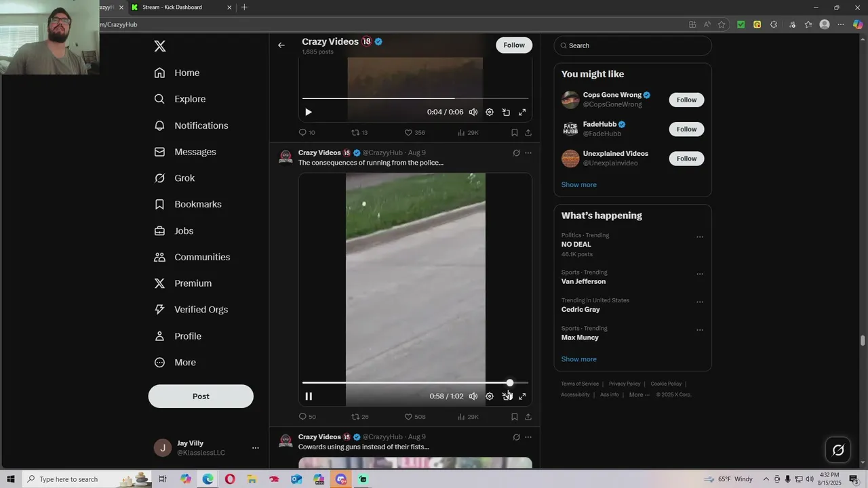
Task: Show more under What's happening
Action: 578,359
